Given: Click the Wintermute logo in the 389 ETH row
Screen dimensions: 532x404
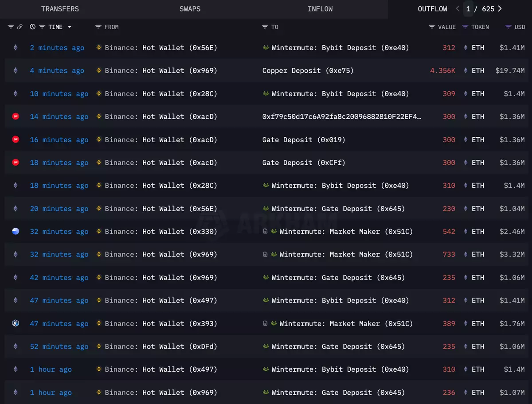Looking at the screenshot, I should coord(274,323).
